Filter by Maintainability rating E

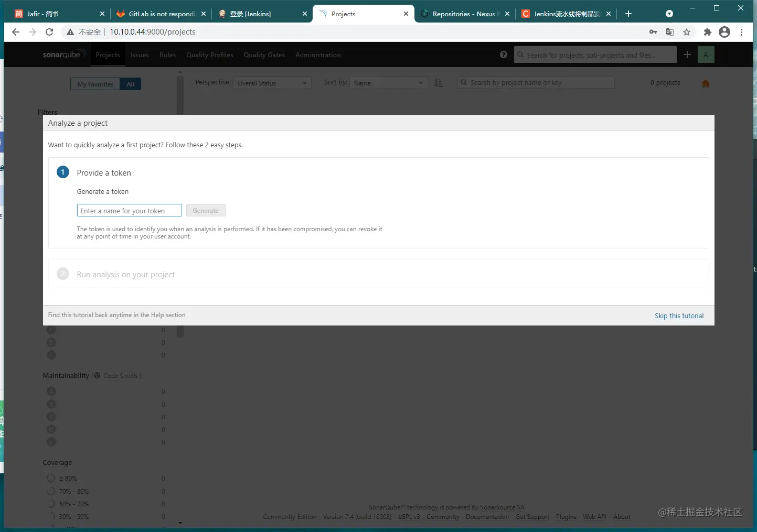point(51,442)
